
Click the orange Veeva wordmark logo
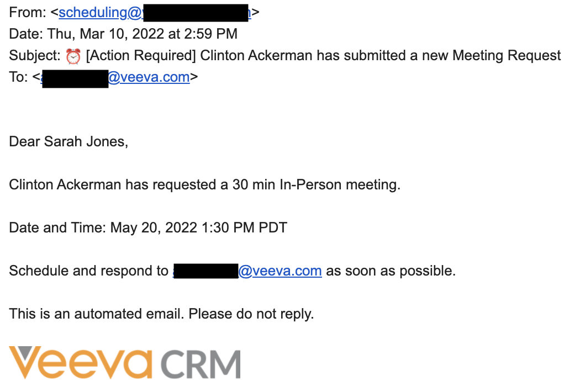pos(81,363)
